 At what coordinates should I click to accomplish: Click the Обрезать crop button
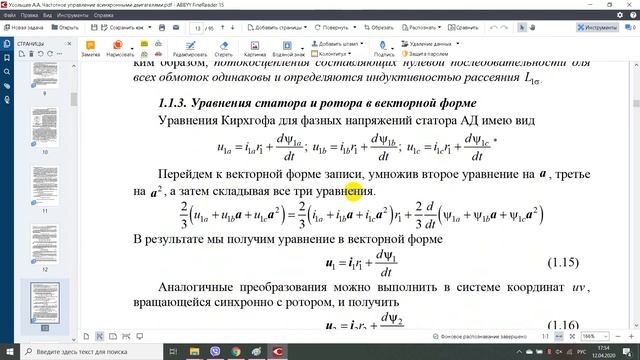(x=379, y=27)
